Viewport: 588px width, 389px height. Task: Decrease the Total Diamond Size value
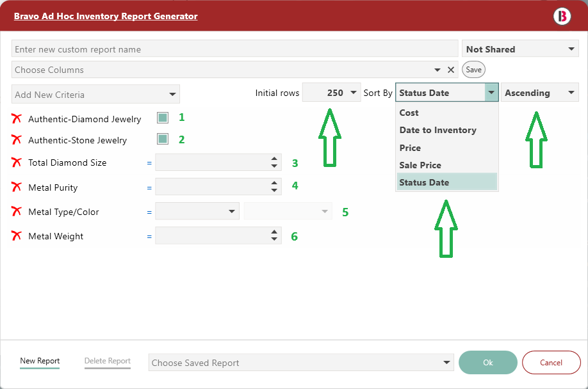(x=274, y=166)
